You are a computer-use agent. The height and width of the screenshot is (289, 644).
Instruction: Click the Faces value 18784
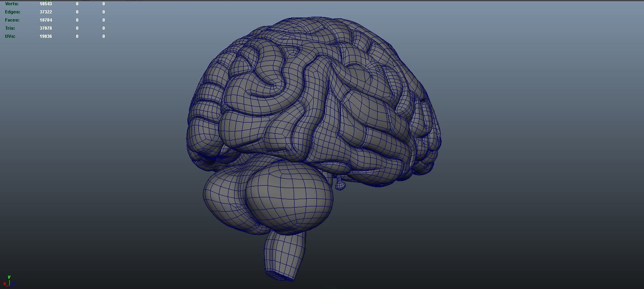point(46,20)
